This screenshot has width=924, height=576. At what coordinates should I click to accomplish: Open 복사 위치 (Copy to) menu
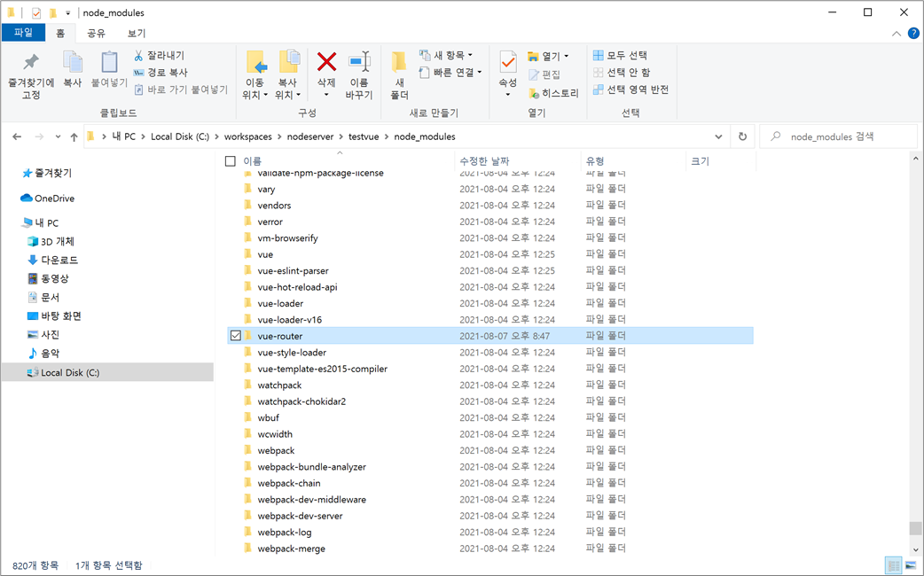288,76
